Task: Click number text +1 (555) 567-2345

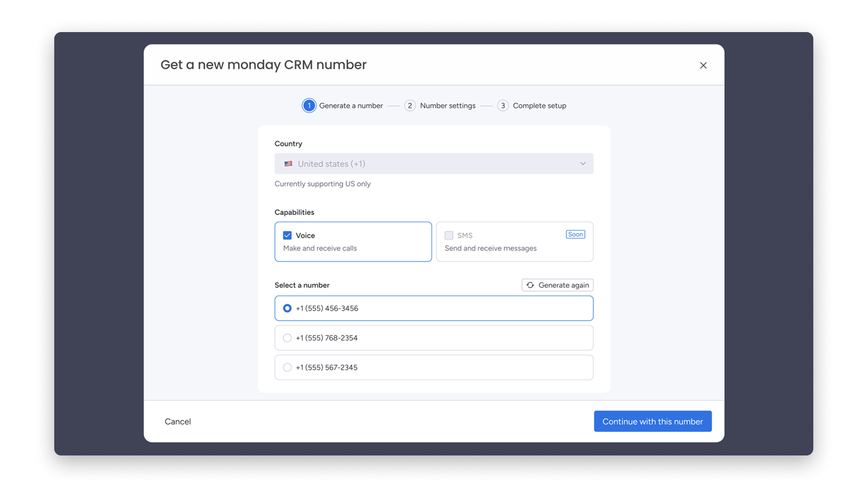Action: click(326, 367)
